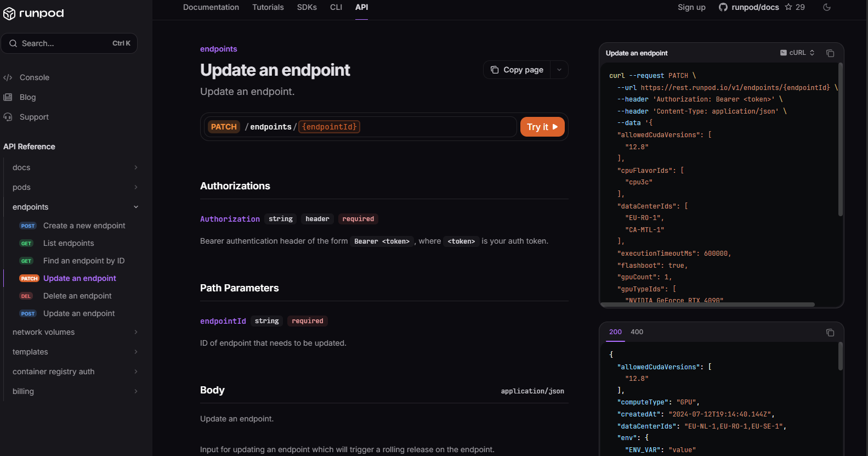Click the Try it button

[542, 127]
